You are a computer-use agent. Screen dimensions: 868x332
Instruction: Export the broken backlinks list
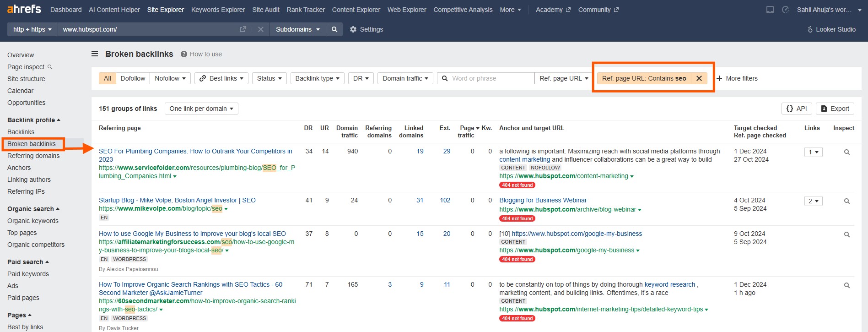pos(835,109)
